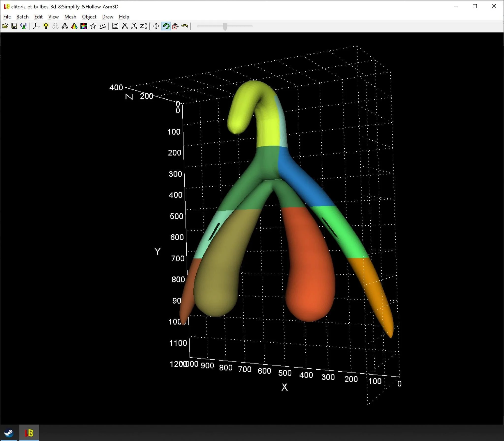Click the Save floppy disk icon
Viewport: 504px width, 441px height.
(14, 26)
